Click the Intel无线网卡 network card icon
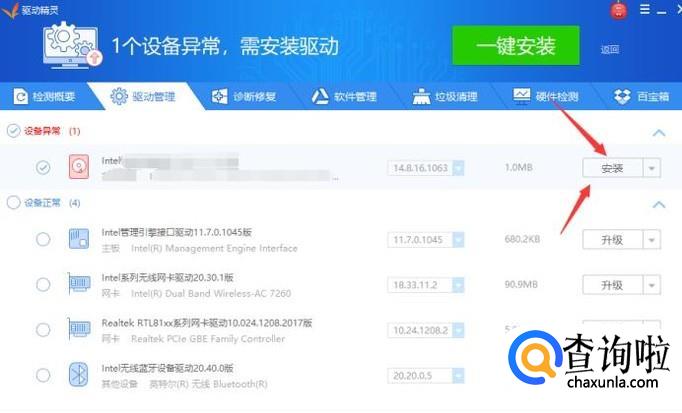Screen dimensions: 682x413 [79, 284]
